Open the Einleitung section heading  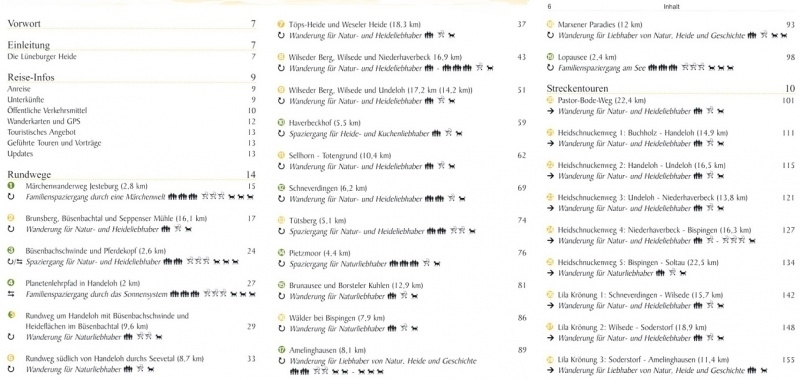click(28, 45)
